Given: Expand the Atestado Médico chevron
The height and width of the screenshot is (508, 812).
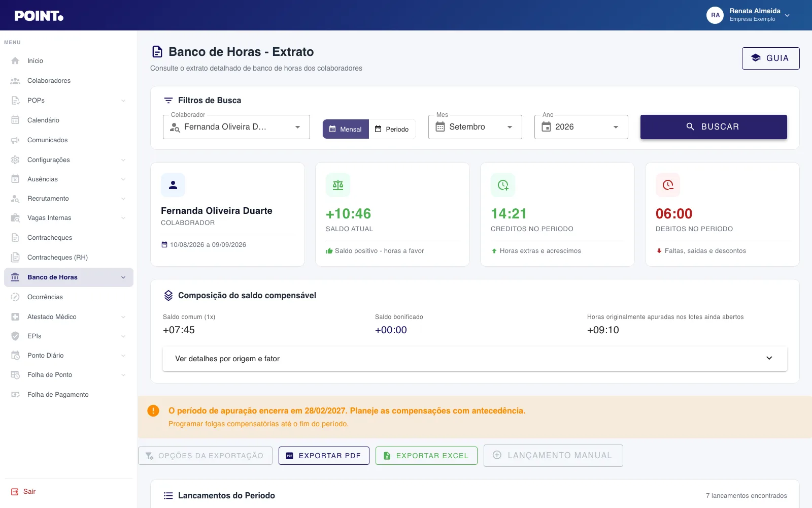Looking at the screenshot, I should click(123, 317).
